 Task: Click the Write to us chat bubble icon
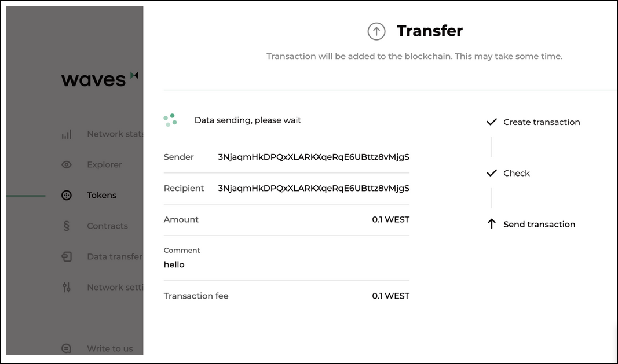coord(67,348)
